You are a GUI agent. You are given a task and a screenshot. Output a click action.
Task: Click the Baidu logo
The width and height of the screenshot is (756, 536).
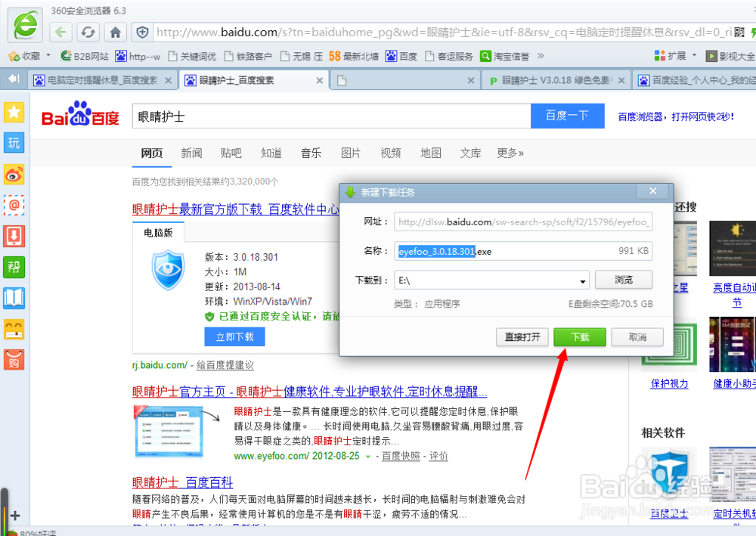(80, 113)
